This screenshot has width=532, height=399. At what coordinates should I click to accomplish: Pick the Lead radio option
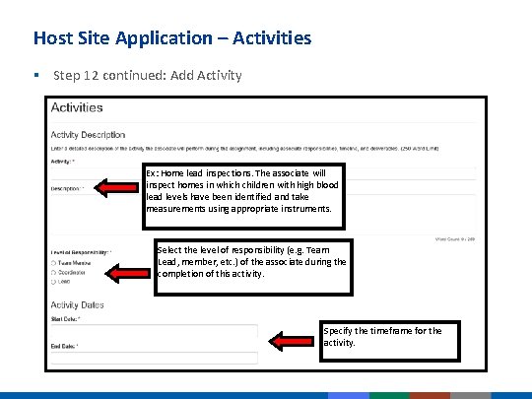[53, 282]
